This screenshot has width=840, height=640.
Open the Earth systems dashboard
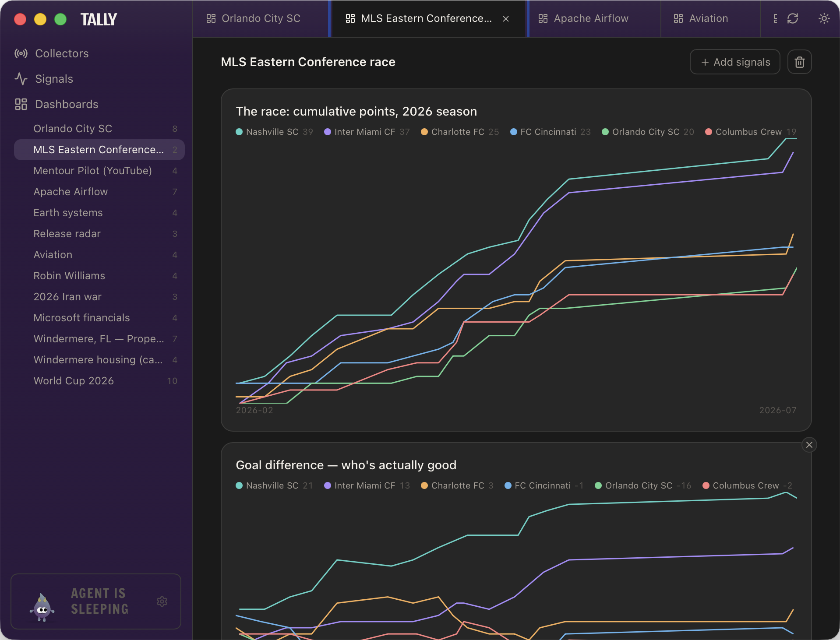pyautogui.click(x=99, y=213)
